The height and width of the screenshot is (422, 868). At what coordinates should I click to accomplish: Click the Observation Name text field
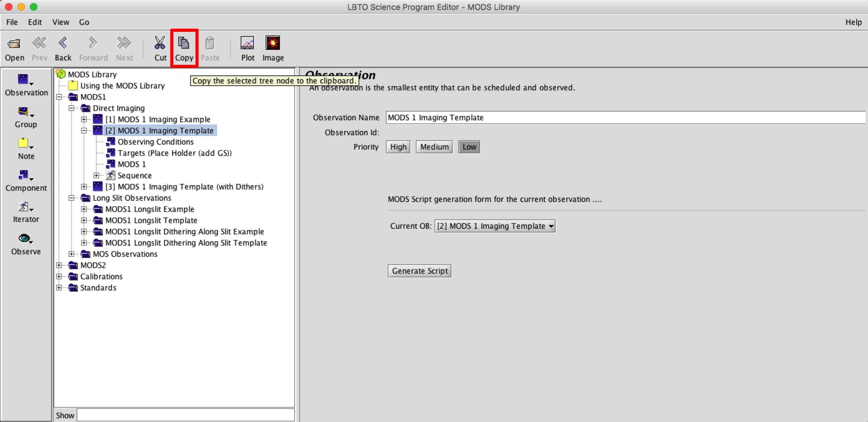point(625,118)
